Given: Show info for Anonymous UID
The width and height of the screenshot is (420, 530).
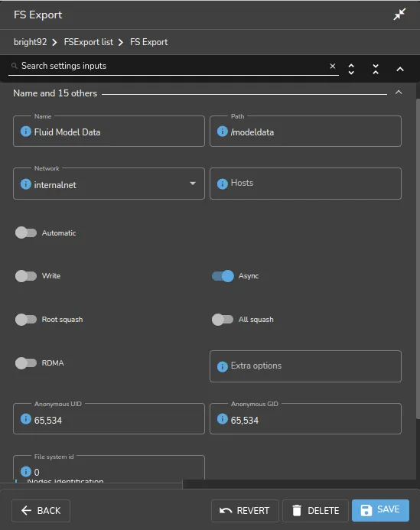Looking at the screenshot, I should (x=26, y=419).
